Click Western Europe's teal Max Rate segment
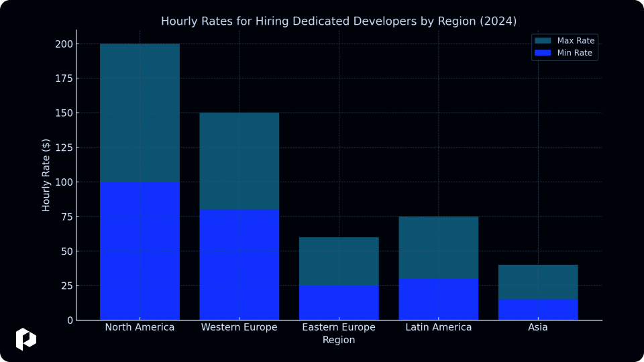This screenshot has width=644, height=362. pyautogui.click(x=239, y=162)
